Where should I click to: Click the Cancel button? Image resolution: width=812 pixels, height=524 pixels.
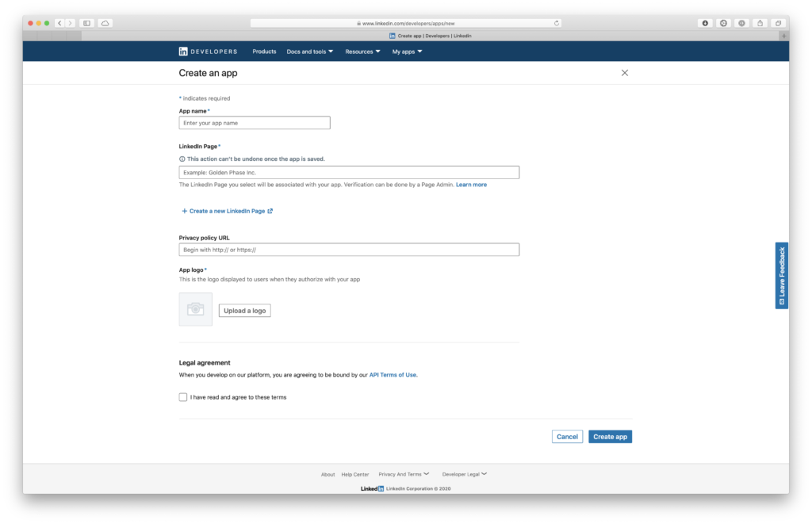coord(567,437)
